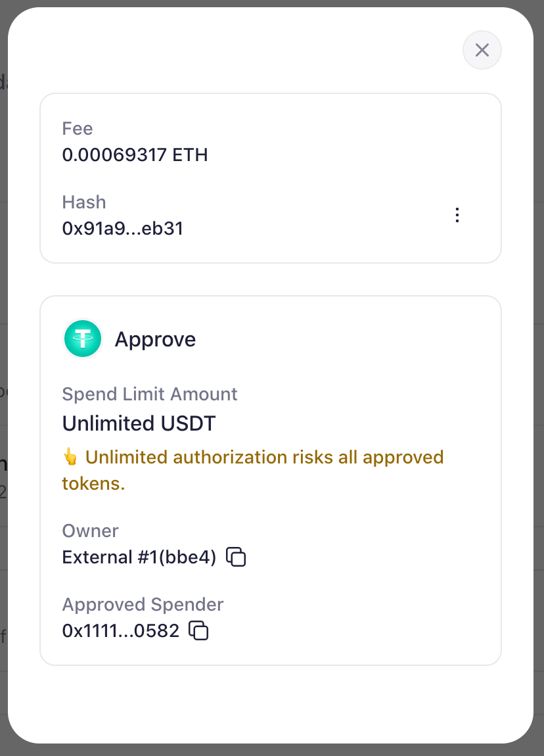Click the unlimited authorization risk warning
Image resolution: width=544 pixels, height=756 pixels.
point(264,457)
